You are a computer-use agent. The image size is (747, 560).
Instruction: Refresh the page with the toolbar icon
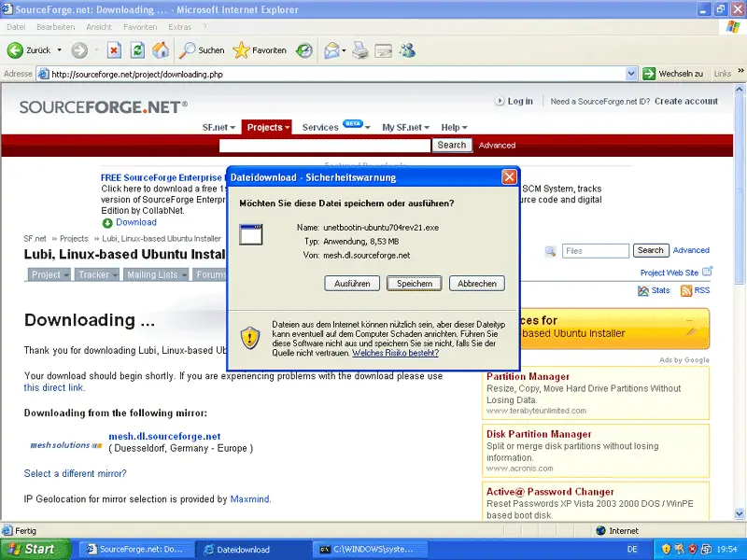point(137,50)
